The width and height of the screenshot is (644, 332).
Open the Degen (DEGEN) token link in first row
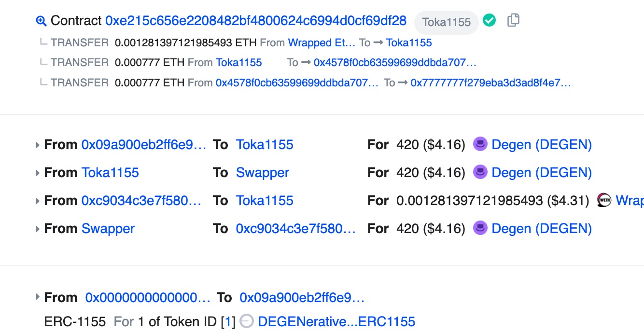(542, 144)
